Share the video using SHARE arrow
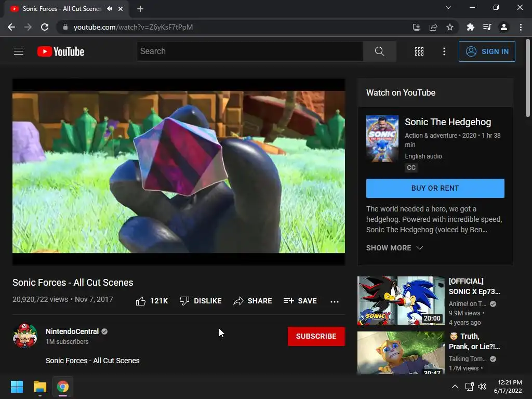The width and height of the screenshot is (532, 399). [253, 301]
